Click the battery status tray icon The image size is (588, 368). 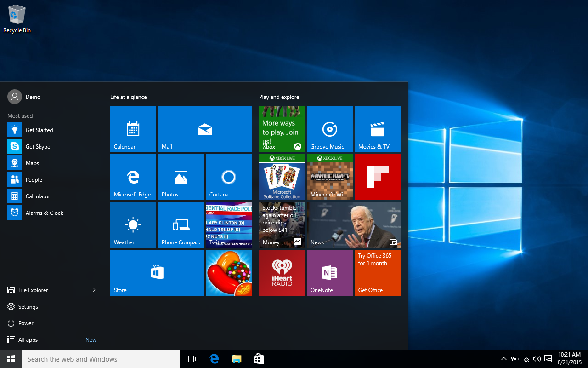pos(515,359)
